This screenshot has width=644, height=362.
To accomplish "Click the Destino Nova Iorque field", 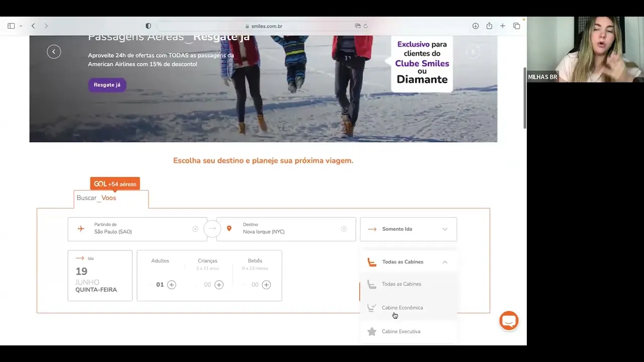I will [286, 229].
